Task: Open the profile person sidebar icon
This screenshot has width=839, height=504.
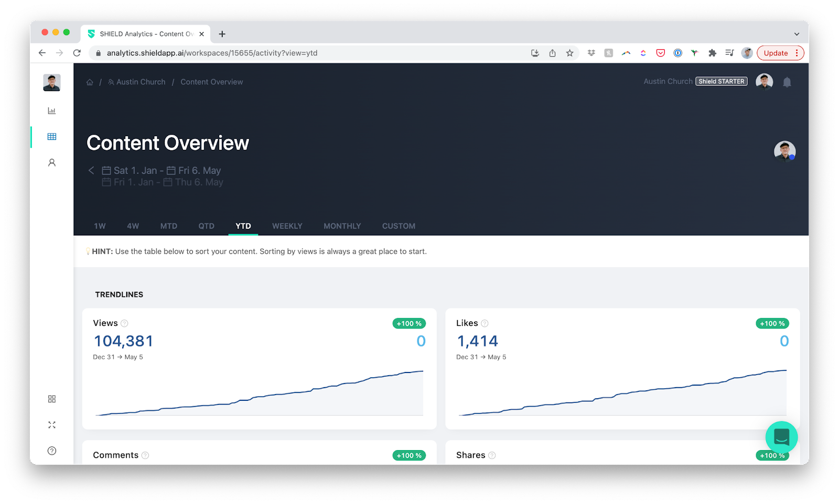Action: 52,162
